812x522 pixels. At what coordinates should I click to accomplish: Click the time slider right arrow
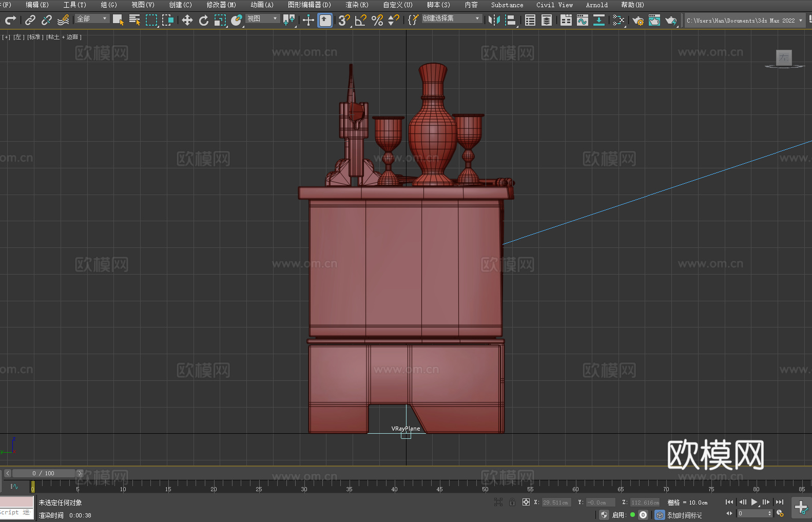(x=80, y=473)
